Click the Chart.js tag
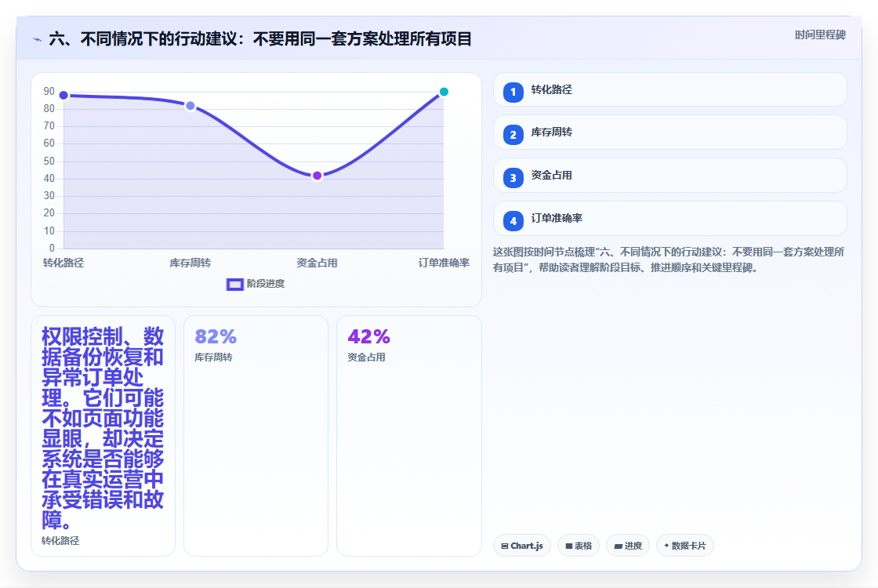This screenshot has width=878, height=588. (522, 546)
